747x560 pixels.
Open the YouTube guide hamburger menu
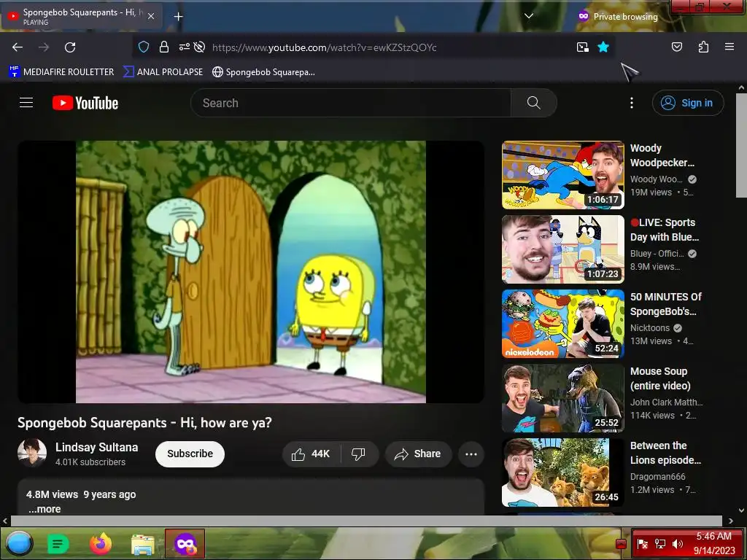click(x=26, y=103)
